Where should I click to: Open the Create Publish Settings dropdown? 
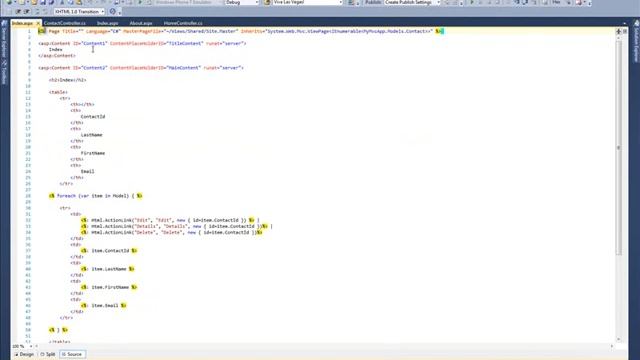click(412, 2)
